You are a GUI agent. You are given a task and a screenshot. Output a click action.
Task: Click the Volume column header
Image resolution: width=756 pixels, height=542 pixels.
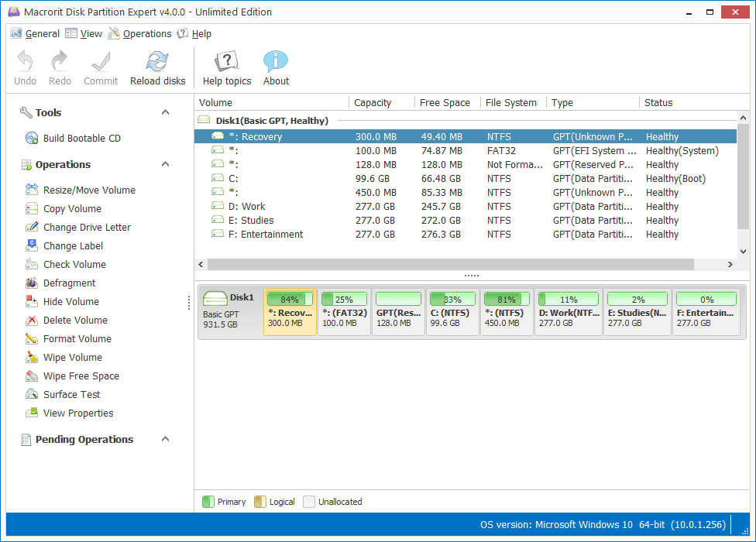coord(272,103)
